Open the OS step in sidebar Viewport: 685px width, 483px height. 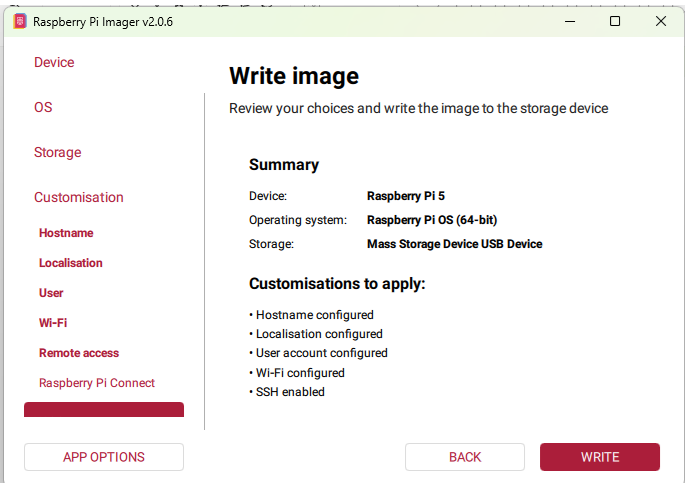43,107
